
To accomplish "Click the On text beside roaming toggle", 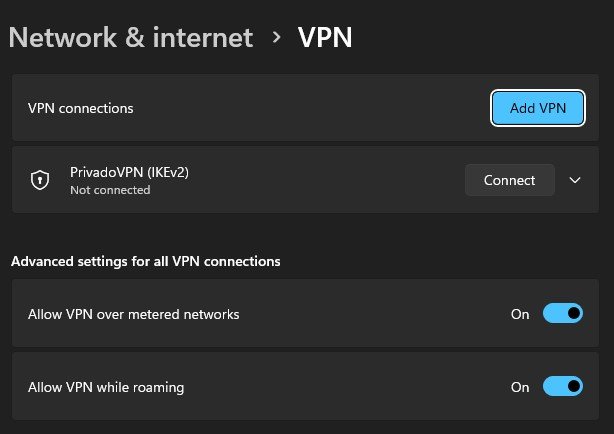I will [520, 386].
